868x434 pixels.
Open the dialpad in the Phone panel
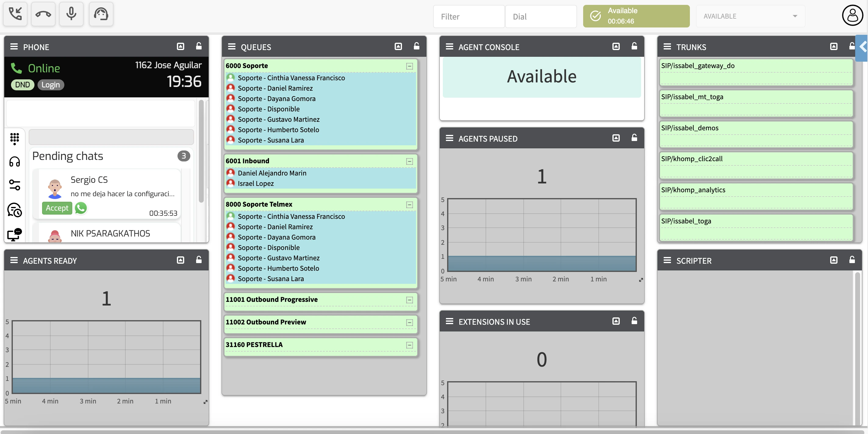coord(15,139)
